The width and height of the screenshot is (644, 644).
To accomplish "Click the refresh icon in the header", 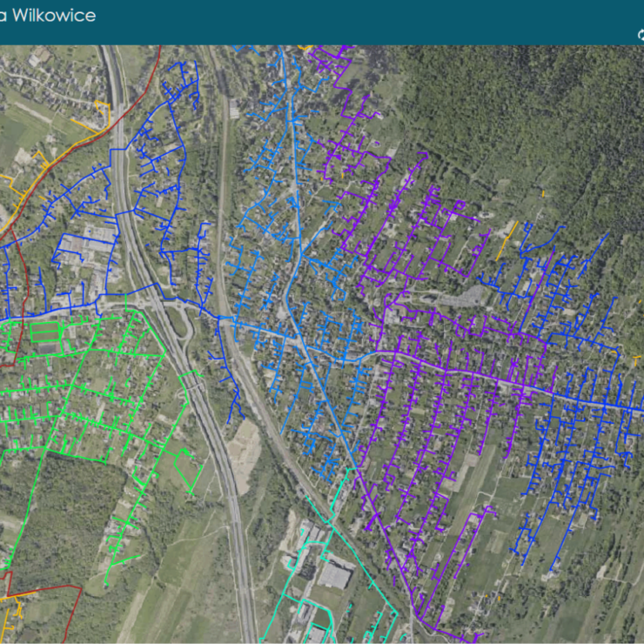I will [640, 35].
